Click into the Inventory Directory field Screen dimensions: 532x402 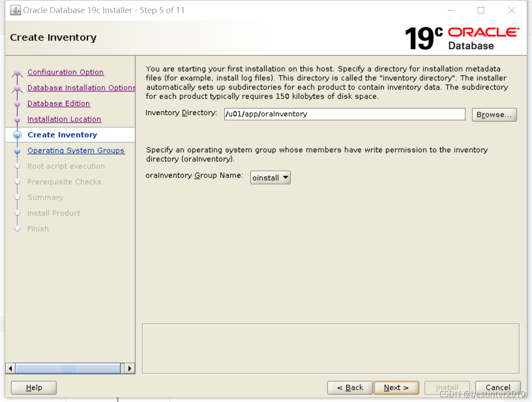coord(345,114)
